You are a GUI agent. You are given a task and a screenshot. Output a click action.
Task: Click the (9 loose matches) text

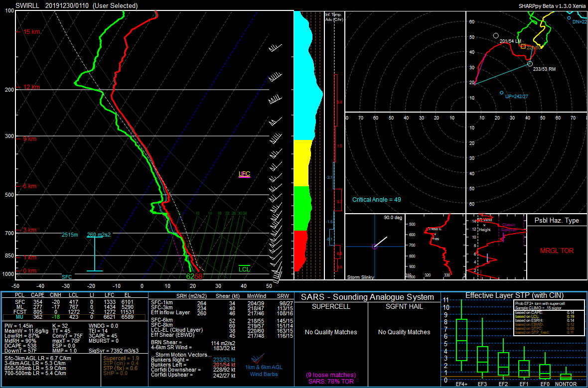331,375
